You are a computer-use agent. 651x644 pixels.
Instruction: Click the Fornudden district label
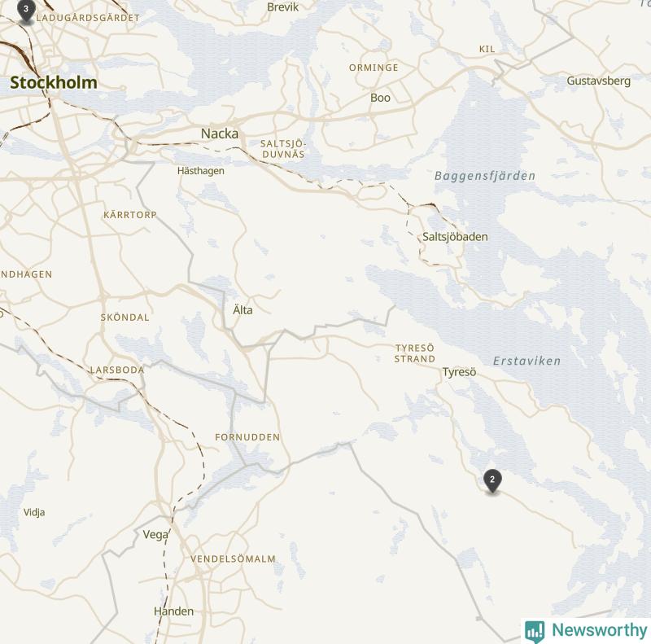coord(247,437)
